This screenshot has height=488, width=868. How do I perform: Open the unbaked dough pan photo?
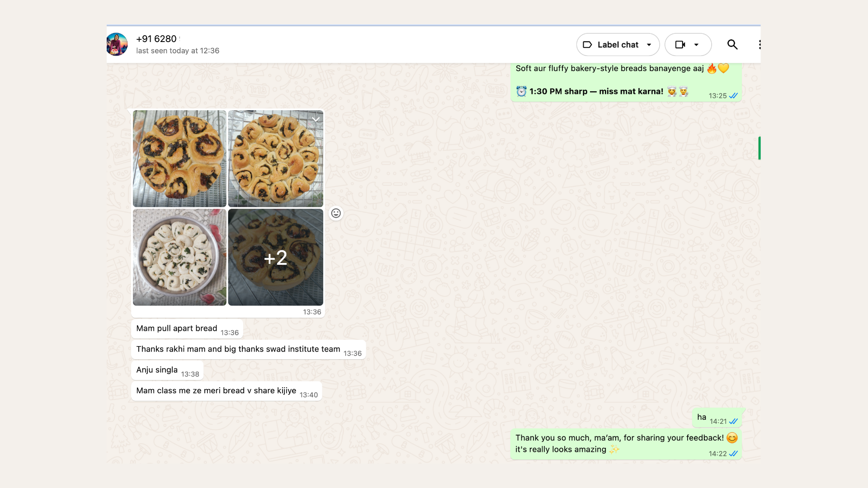179,257
